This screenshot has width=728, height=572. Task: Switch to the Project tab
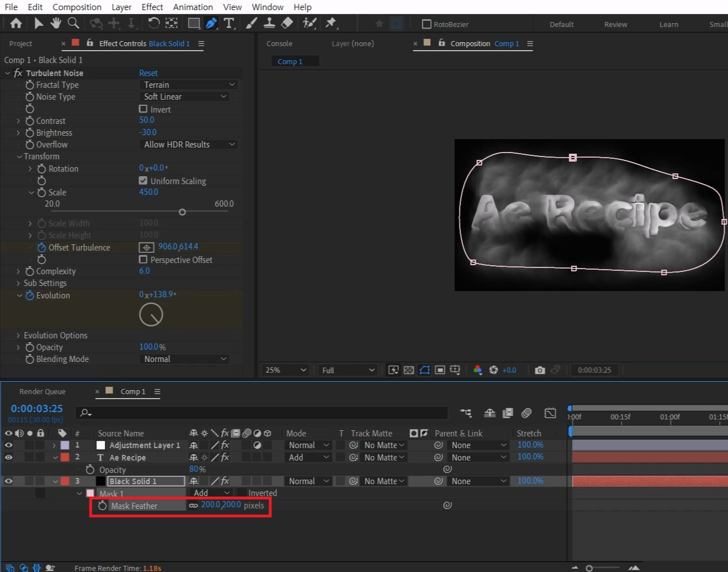tap(21, 43)
